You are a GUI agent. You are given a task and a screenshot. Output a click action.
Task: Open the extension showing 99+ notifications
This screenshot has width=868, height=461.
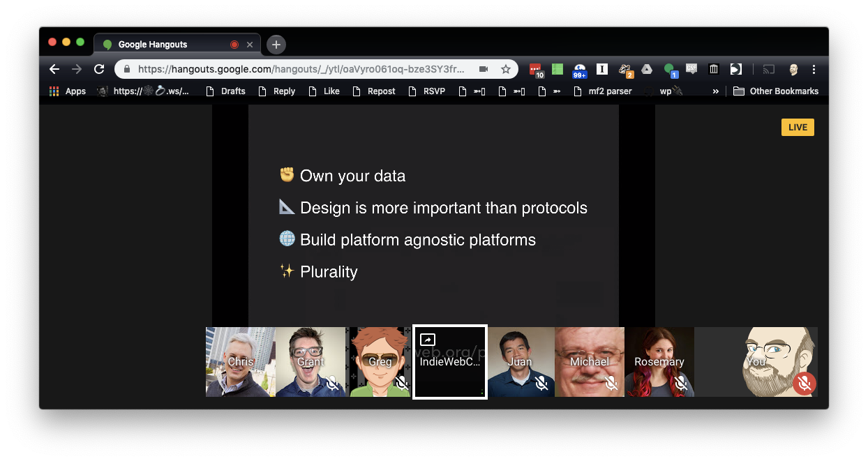click(579, 69)
